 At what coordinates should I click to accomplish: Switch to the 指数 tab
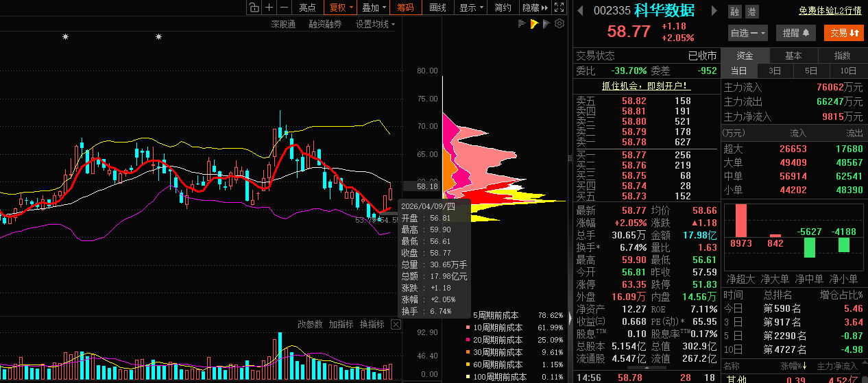click(x=843, y=55)
